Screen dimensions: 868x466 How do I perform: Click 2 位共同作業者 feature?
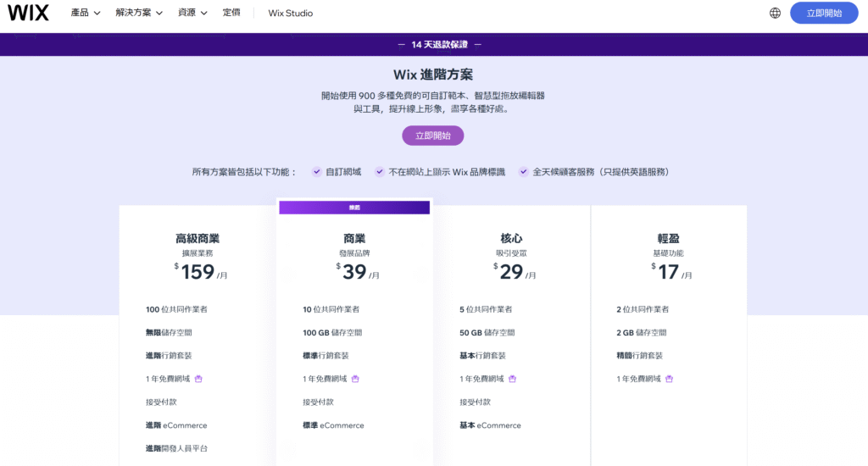(643, 309)
